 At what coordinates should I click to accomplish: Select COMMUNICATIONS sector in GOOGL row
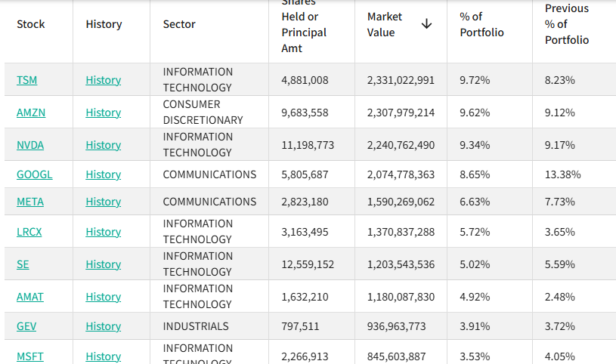tap(209, 174)
